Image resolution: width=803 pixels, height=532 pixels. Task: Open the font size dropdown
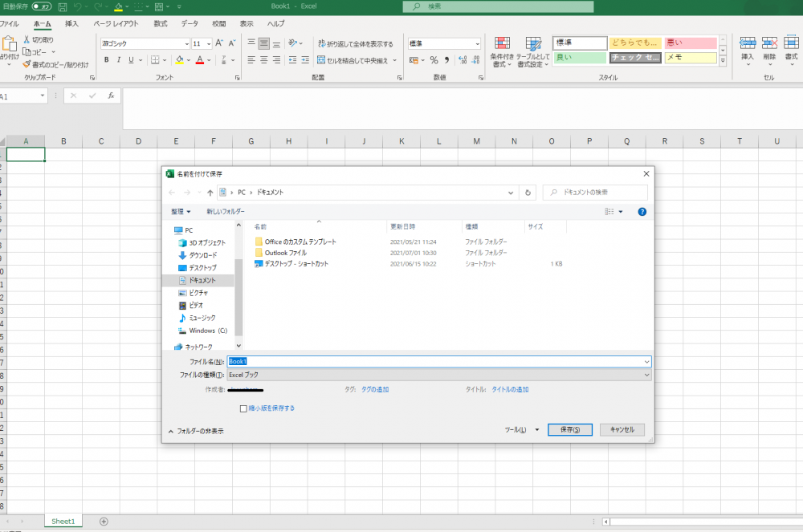pyautogui.click(x=209, y=43)
